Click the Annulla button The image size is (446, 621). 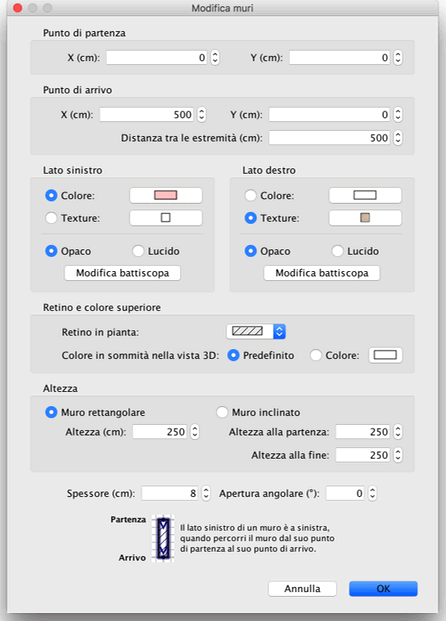302,589
